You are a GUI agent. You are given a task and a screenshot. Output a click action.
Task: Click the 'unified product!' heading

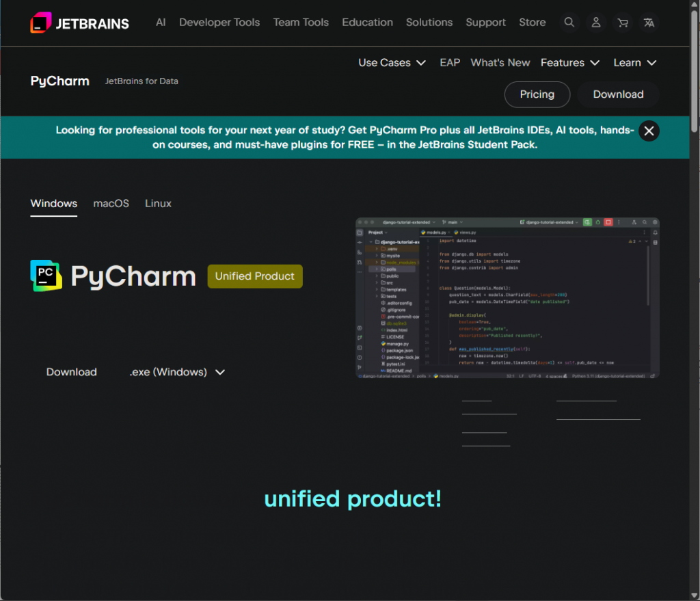click(353, 498)
